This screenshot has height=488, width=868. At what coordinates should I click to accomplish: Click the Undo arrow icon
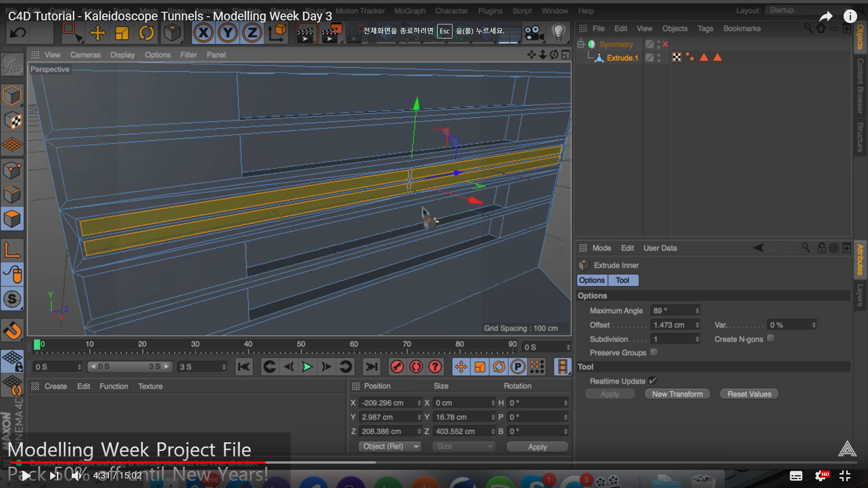pyautogui.click(x=18, y=33)
